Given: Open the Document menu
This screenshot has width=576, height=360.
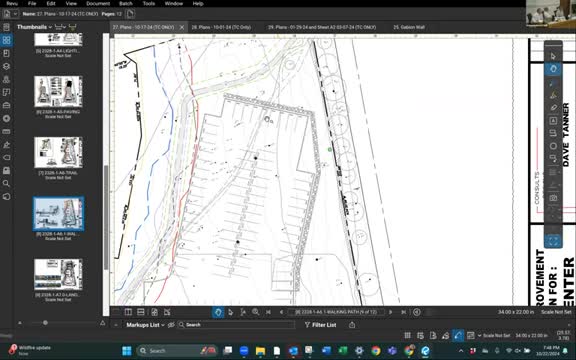Looking at the screenshot, I should (98, 3).
